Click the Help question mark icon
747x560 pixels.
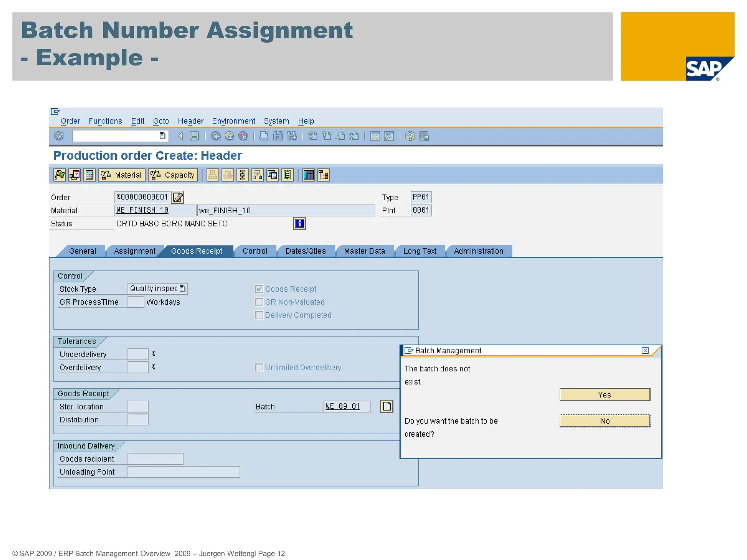410,136
